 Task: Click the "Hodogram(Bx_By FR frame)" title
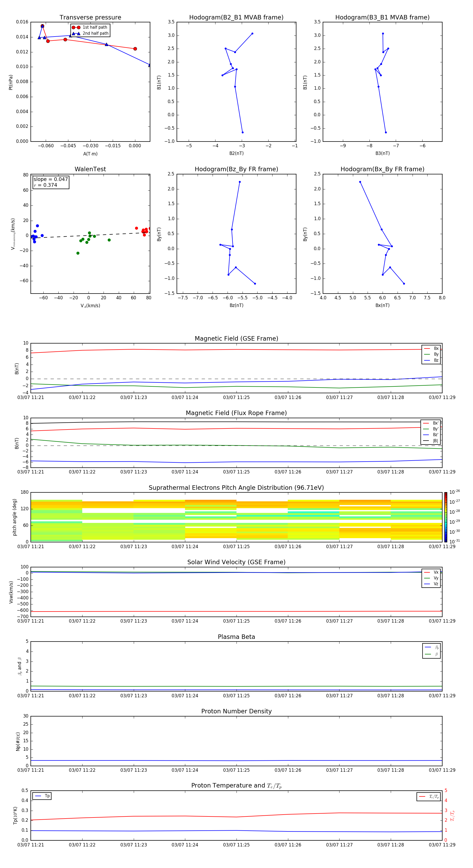[382, 169]
